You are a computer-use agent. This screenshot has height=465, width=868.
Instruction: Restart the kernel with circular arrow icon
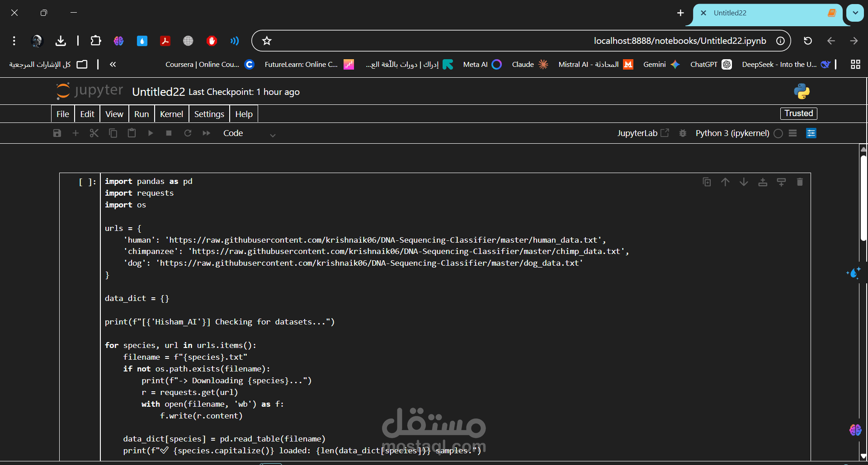pyautogui.click(x=188, y=133)
